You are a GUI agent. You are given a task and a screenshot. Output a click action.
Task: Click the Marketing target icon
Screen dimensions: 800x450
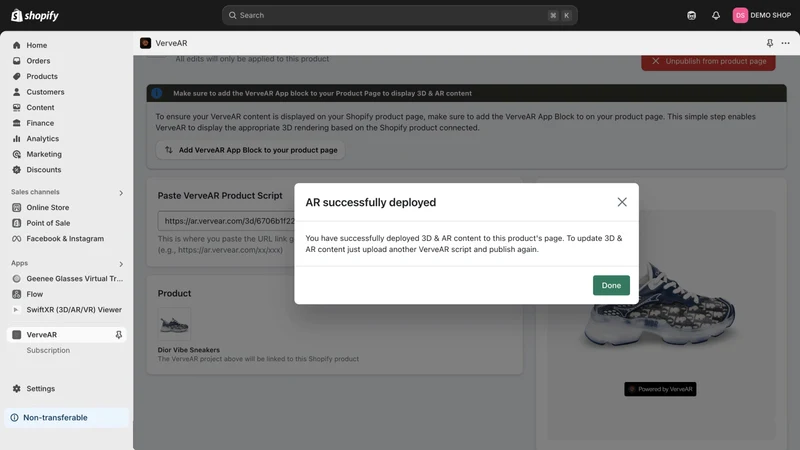click(17, 154)
